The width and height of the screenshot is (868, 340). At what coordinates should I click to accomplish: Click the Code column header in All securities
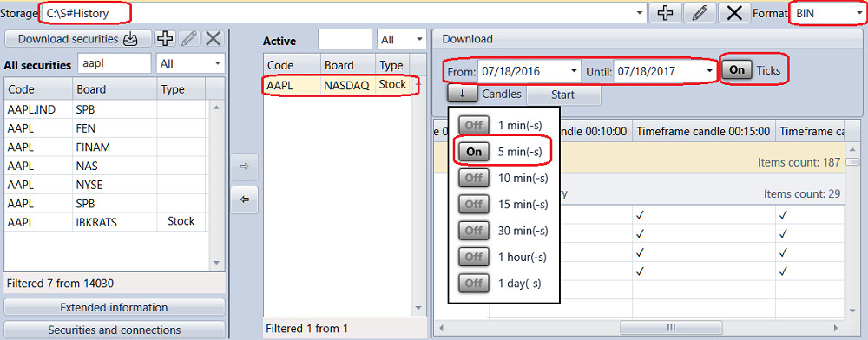click(x=38, y=89)
